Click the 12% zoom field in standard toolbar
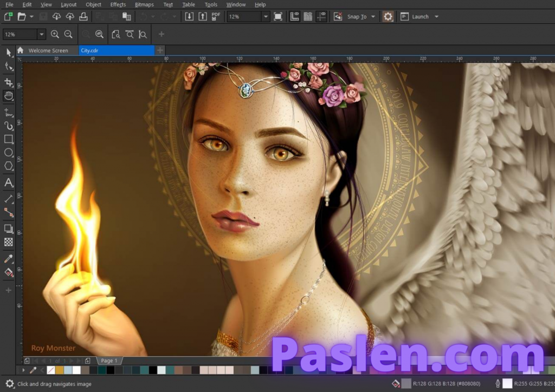Image resolution: width=555 pixels, height=392 pixels. [244, 17]
